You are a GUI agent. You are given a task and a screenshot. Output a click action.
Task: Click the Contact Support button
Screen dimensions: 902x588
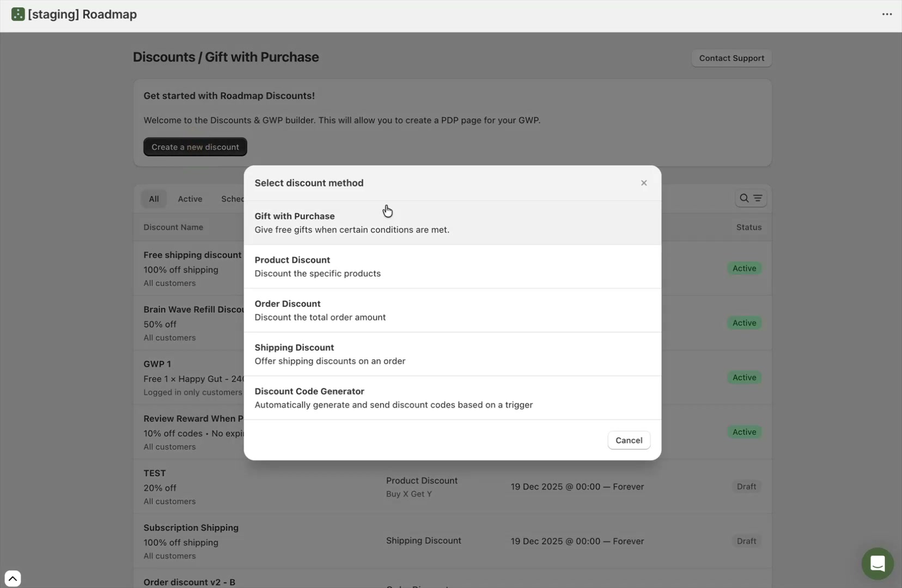coord(732,58)
